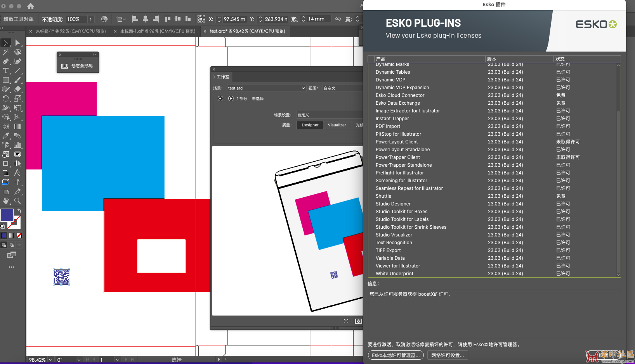
Task: Pick the Eyedropper tool
Action: [6, 136]
